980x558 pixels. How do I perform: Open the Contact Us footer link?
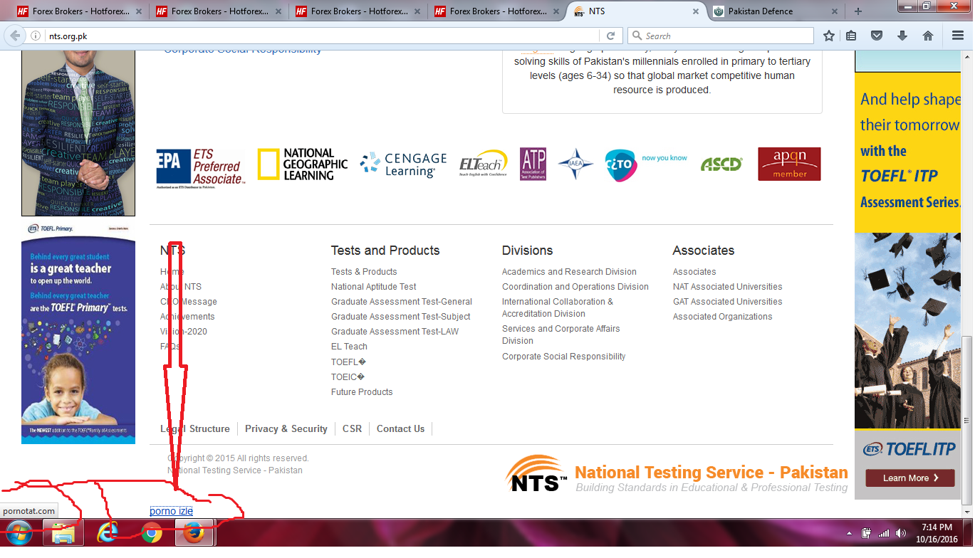[400, 428]
